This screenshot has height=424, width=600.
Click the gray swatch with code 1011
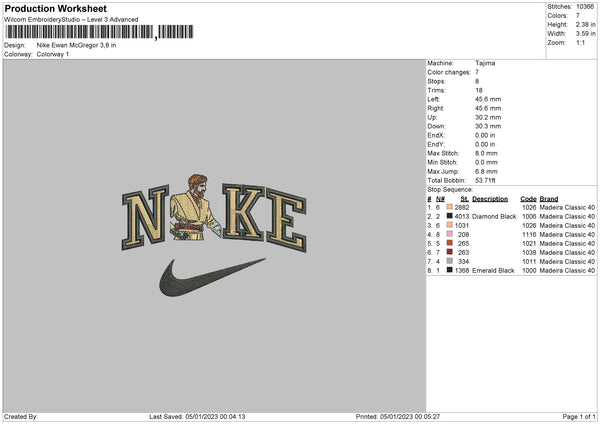[450, 261]
